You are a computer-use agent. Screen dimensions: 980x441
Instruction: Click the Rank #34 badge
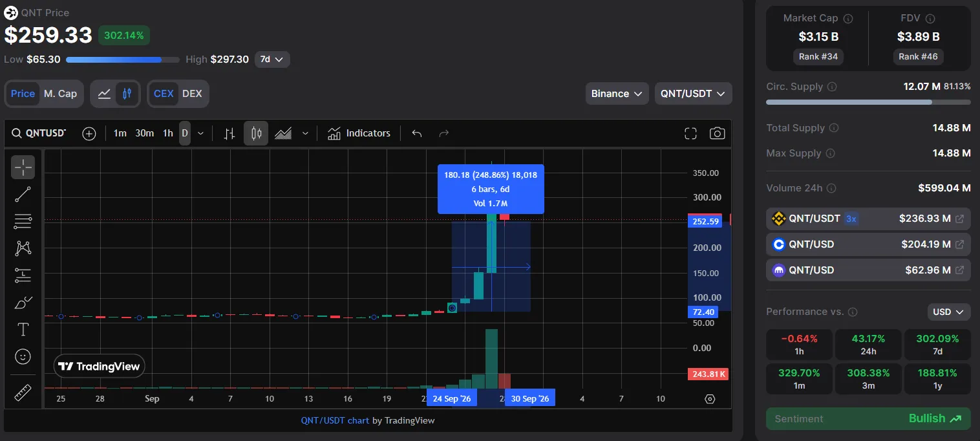[x=818, y=57]
